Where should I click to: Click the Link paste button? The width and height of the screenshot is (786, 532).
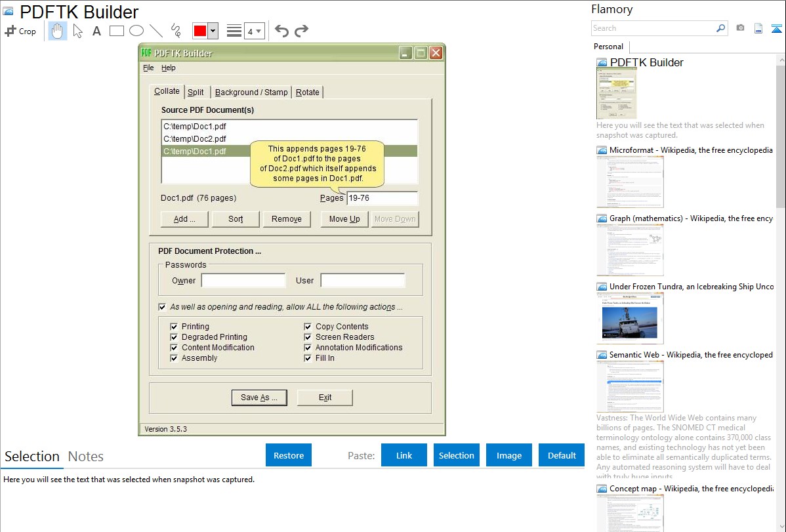[x=404, y=455]
